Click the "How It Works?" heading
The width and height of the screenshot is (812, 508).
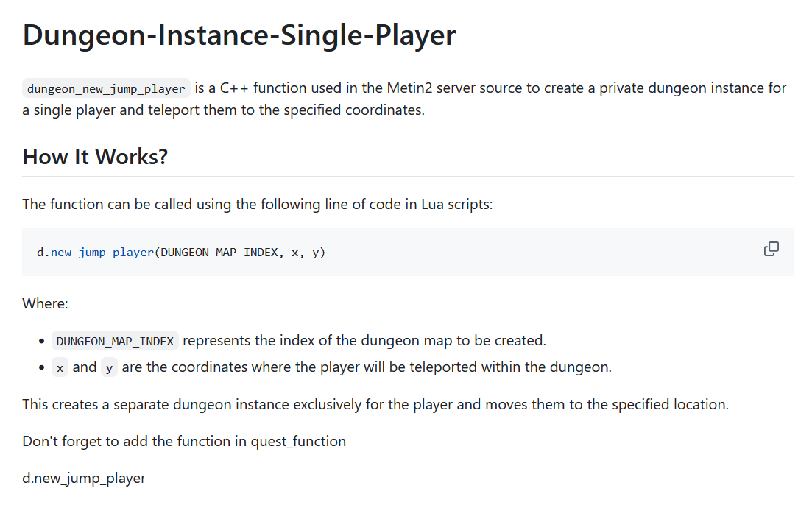pyautogui.click(x=95, y=156)
